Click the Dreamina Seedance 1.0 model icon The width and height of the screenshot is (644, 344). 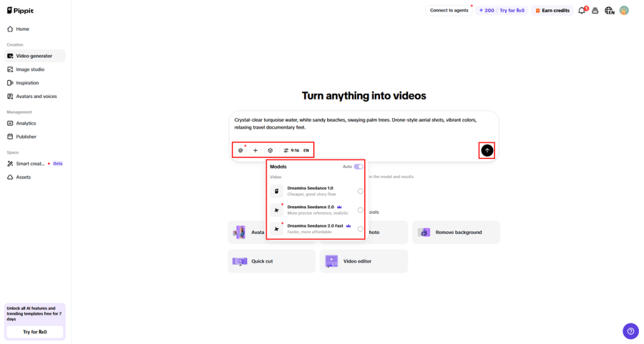[277, 191]
